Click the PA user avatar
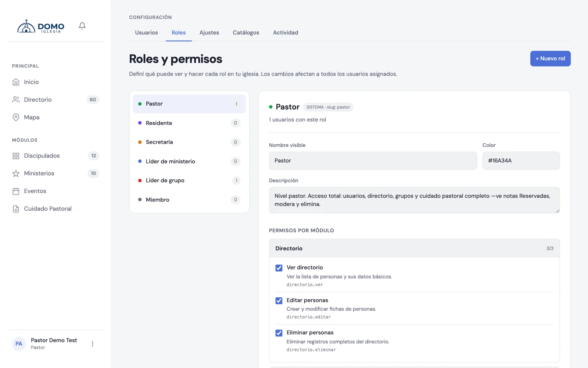The height and width of the screenshot is (368, 588). (x=19, y=344)
